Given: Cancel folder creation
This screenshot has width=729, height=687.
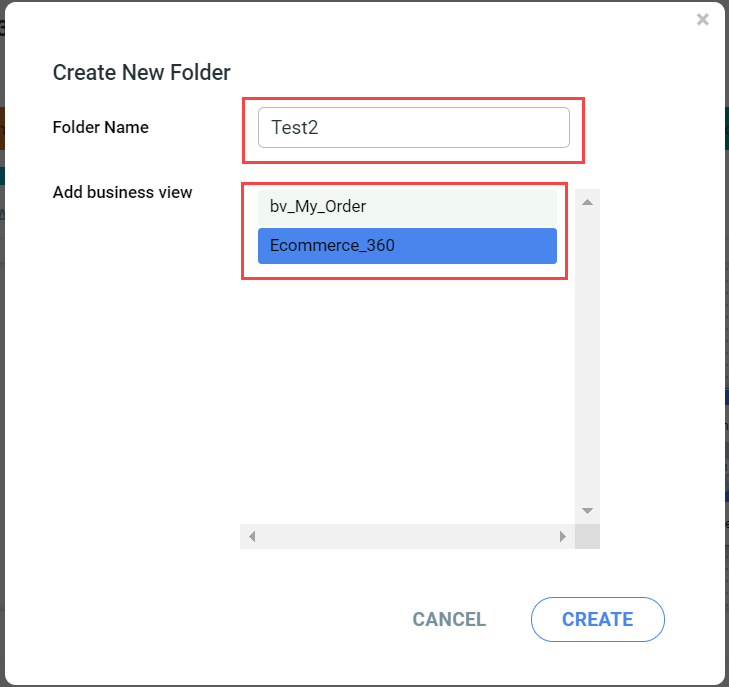Looking at the screenshot, I should point(449,619).
